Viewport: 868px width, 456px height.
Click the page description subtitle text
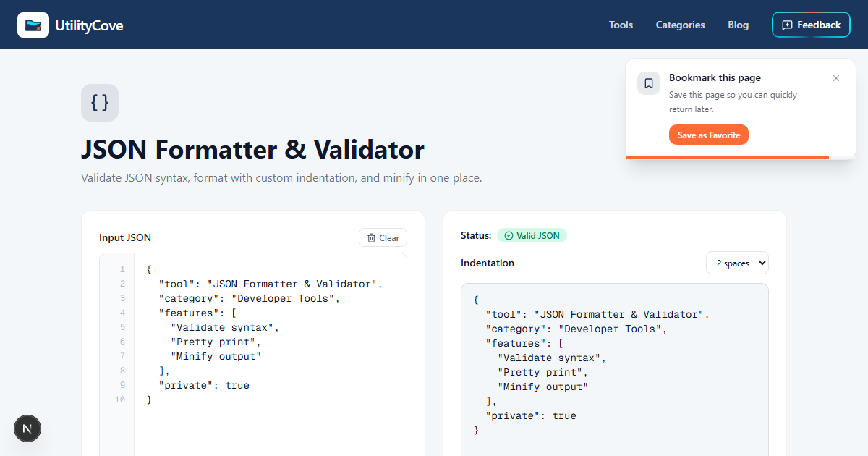(281, 177)
